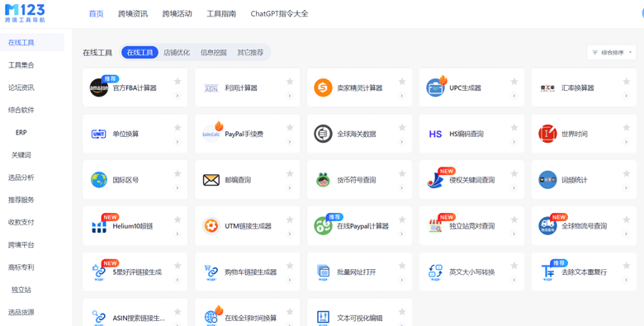This screenshot has height=326, width=644.
Task: Toggle favorite star on 世界时间
Action: [x=626, y=127]
